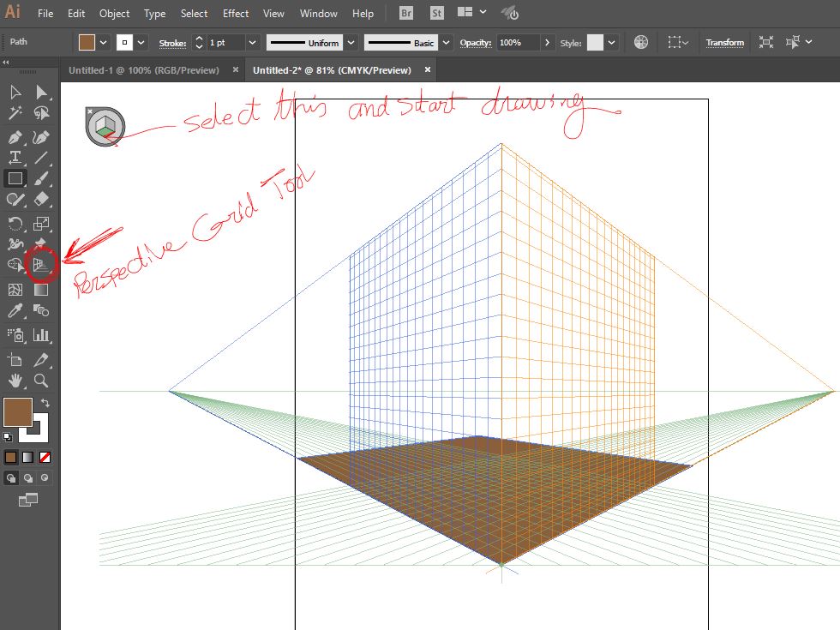Click the Opacity label link
Image resolution: width=840 pixels, height=630 pixels.
(475, 42)
